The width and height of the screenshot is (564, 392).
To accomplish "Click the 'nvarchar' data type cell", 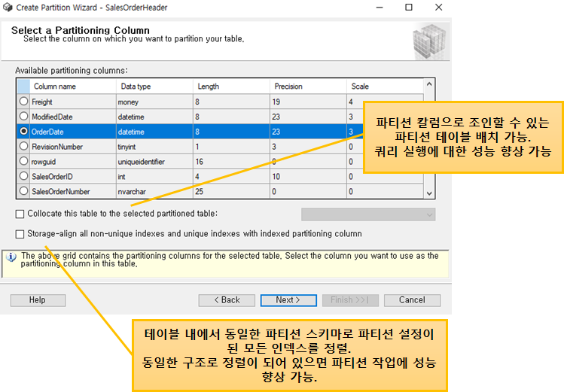I will point(154,192).
